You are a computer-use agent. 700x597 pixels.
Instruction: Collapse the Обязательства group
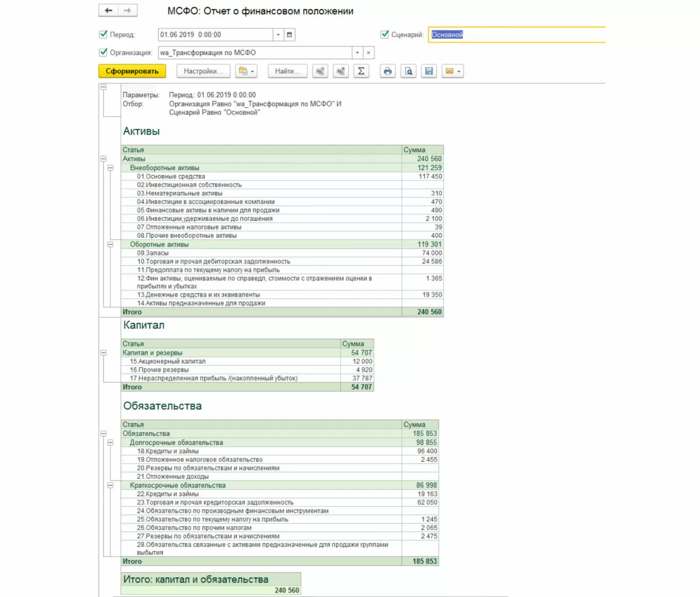tap(104, 433)
